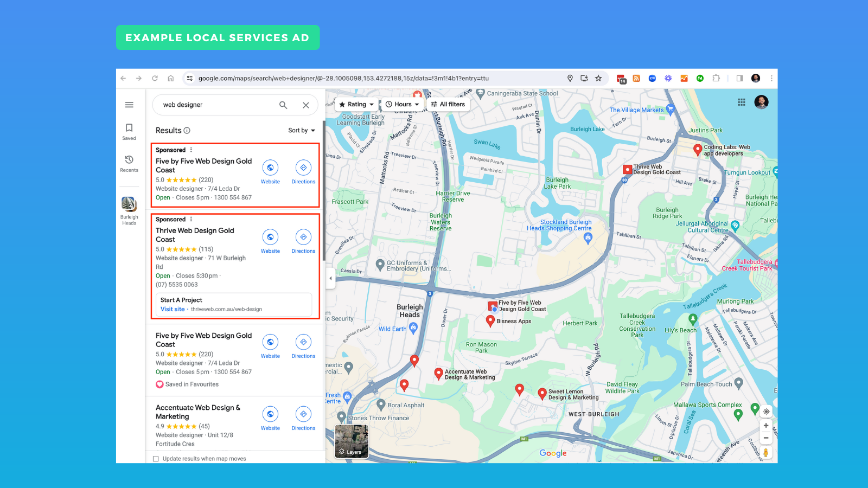The image size is (868, 488).
Task: Bookmark page with star icon
Action: (598, 78)
